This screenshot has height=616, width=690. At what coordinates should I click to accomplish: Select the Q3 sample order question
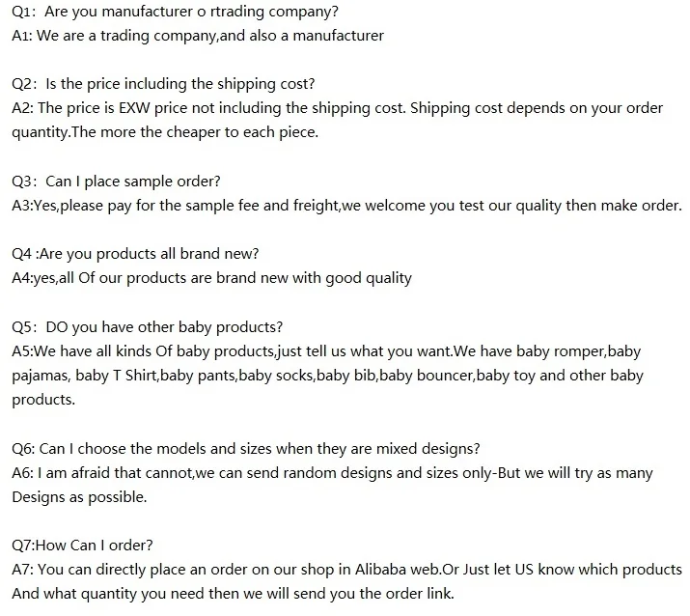point(116,181)
